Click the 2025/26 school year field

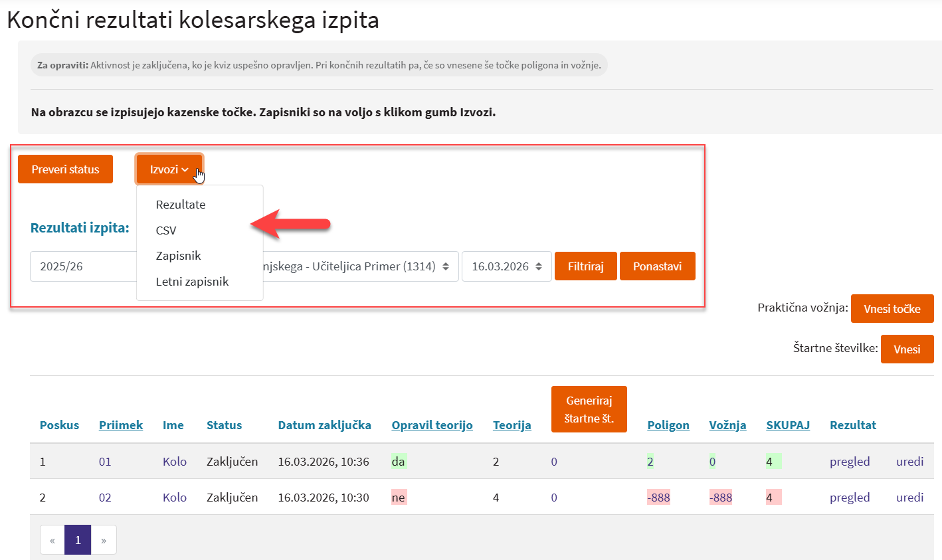82,266
